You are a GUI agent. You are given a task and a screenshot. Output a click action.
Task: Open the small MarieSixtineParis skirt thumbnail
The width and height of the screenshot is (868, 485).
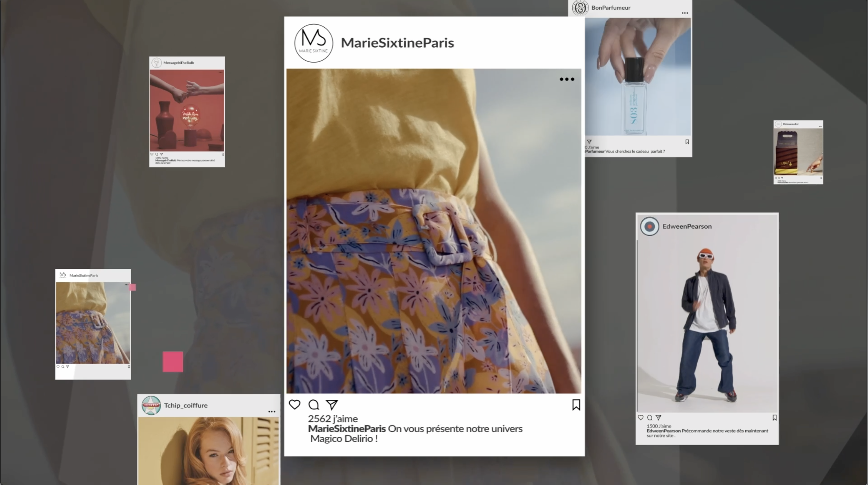point(93,323)
